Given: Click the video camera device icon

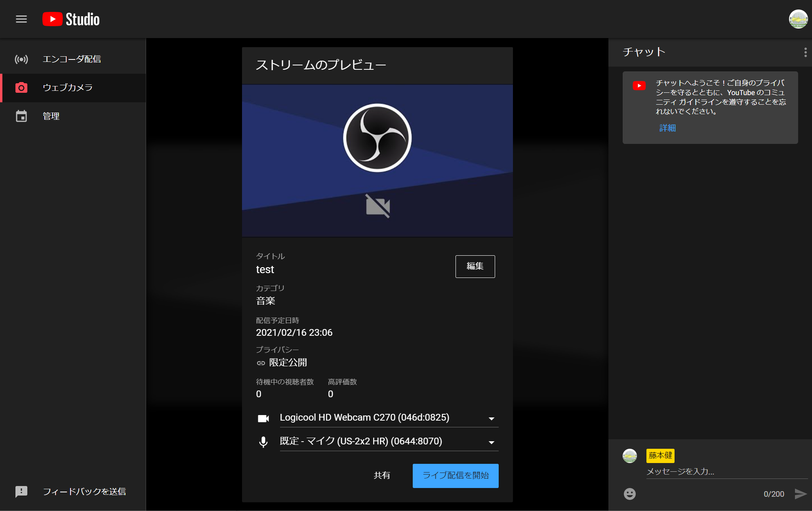Looking at the screenshot, I should pyautogui.click(x=263, y=418).
